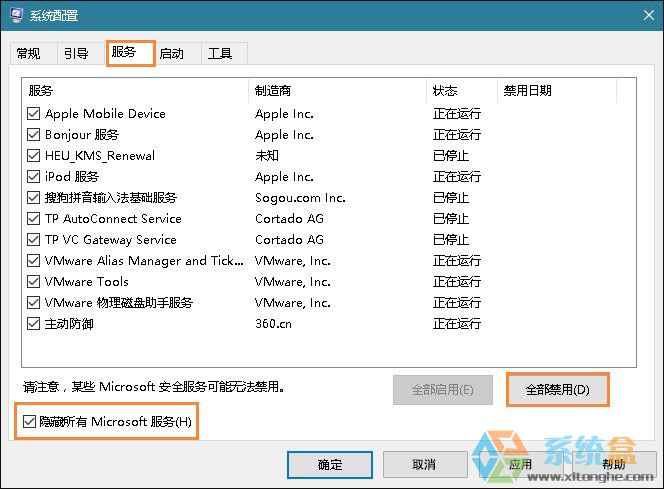Click Cortado AG in TP AutoConnect row
664x489 pixels.
tap(289, 218)
